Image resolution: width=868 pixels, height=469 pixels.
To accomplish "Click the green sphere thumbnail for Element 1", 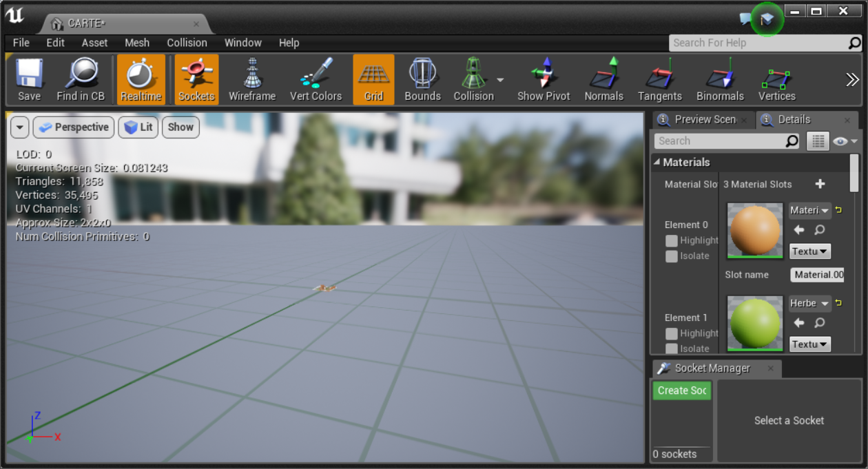I will click(x=754, y=324).
